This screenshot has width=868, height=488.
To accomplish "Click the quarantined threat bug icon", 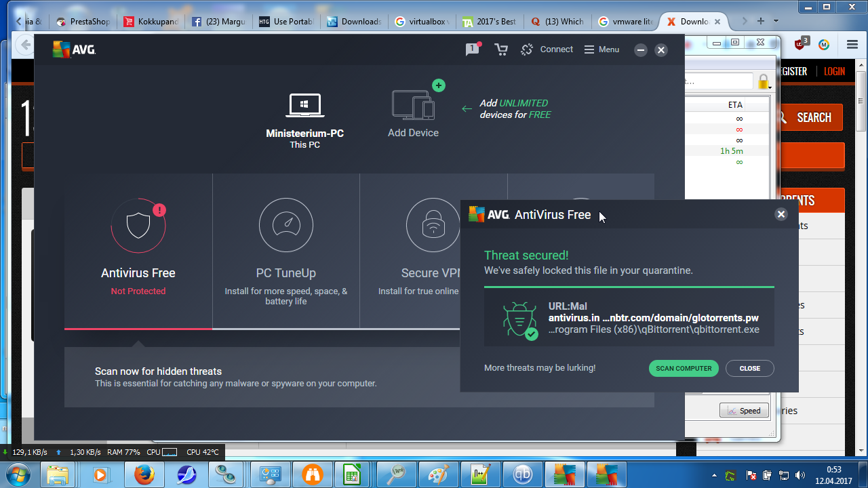I will click(x=519, y=320).
